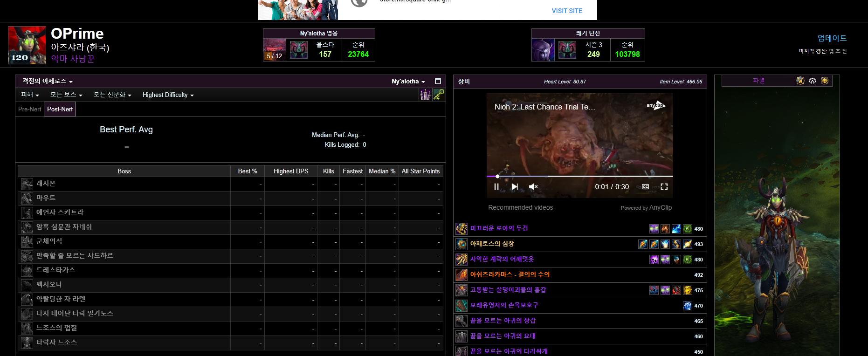The image size is (868, 356).
Task: Open the 피해 metric dropdown
Action: click(30, 95)
